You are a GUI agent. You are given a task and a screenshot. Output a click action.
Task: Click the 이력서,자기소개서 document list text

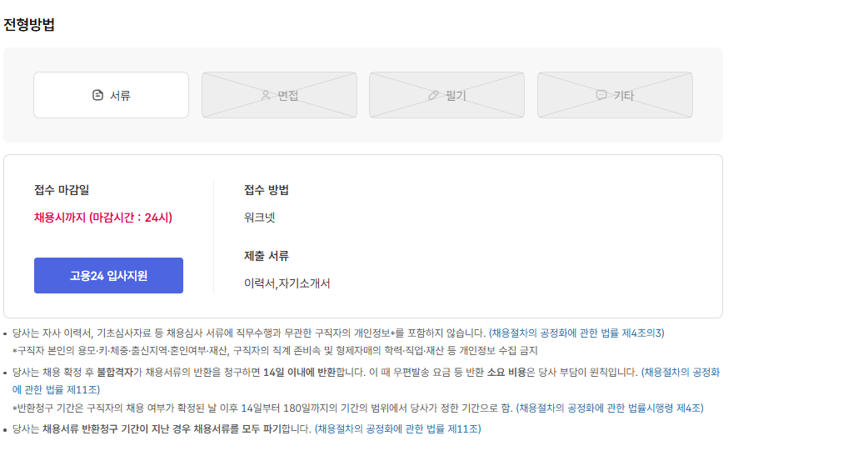[287, 283]
